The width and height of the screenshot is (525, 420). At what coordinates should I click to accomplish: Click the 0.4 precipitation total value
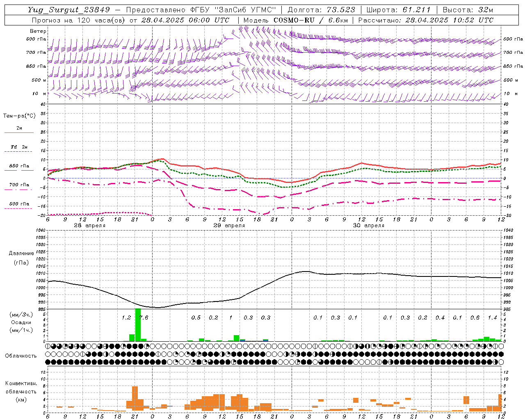pyautogui.click(x=440, y=318)
